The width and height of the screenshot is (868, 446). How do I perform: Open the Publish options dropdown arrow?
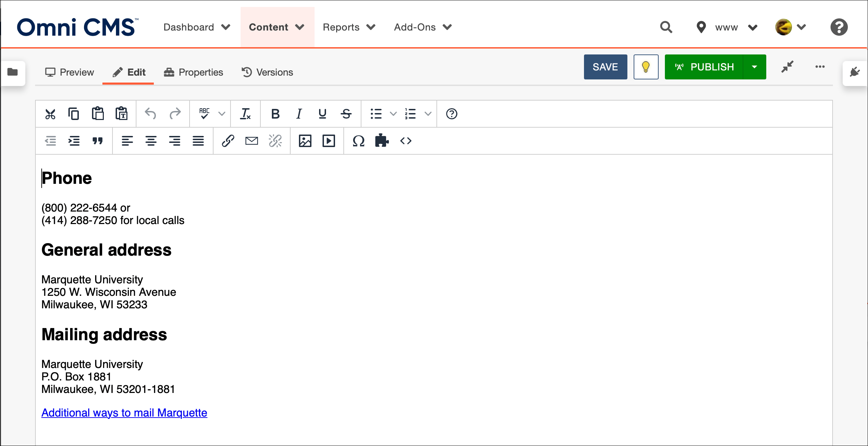[754, 67]
